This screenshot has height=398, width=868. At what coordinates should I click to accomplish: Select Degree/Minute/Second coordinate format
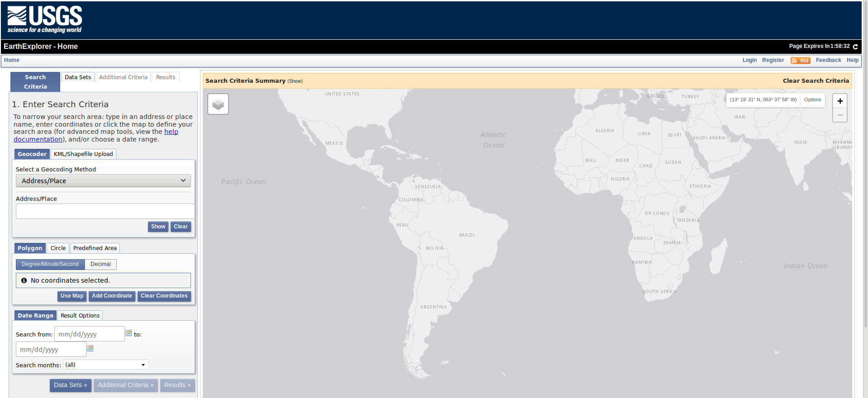50,264
